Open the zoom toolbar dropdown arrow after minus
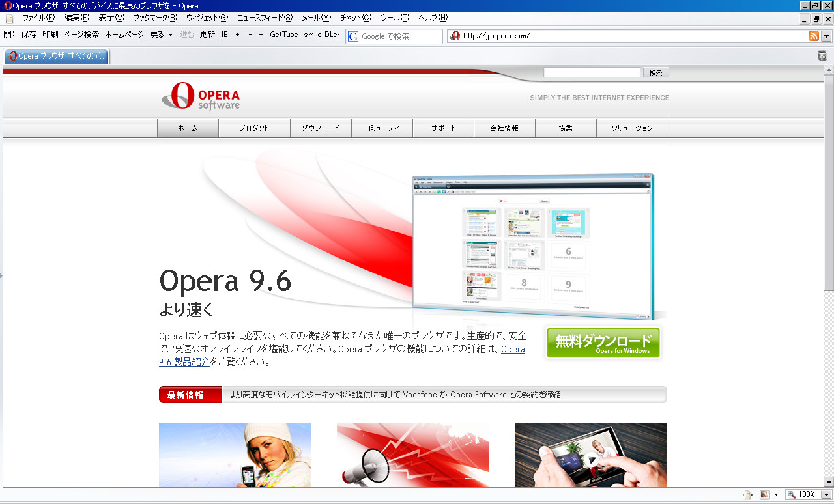Image resolution: width=834 pixels, height=504 pixels. (261, 35)
